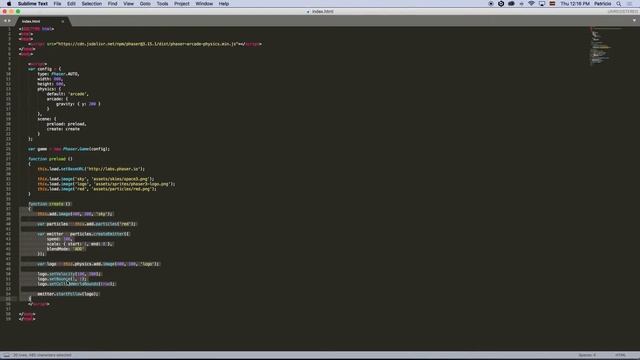Viewport: 640px width, 360px height.
Task: Click the orange striped menu bar icon
Action: pyautogui.click(x=552, y=4)
